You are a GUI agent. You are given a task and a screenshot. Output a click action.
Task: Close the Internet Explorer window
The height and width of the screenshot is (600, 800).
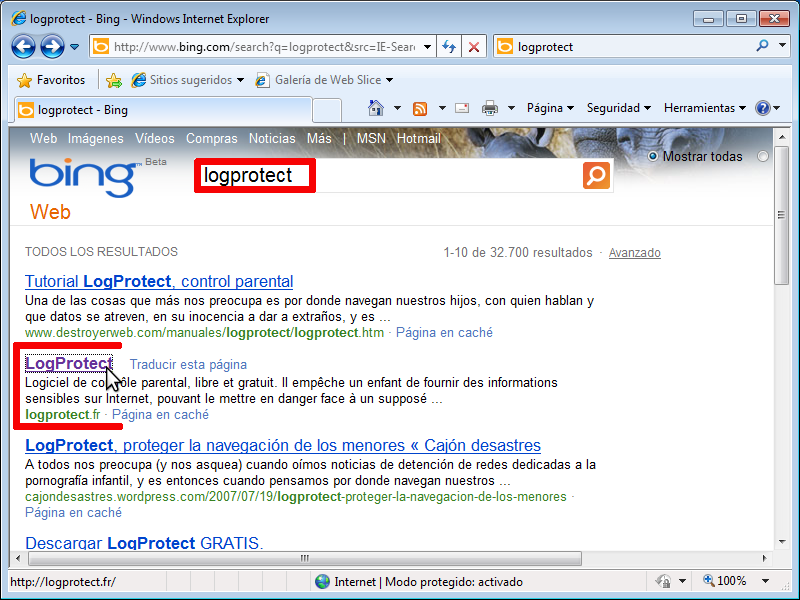(774, 19)
